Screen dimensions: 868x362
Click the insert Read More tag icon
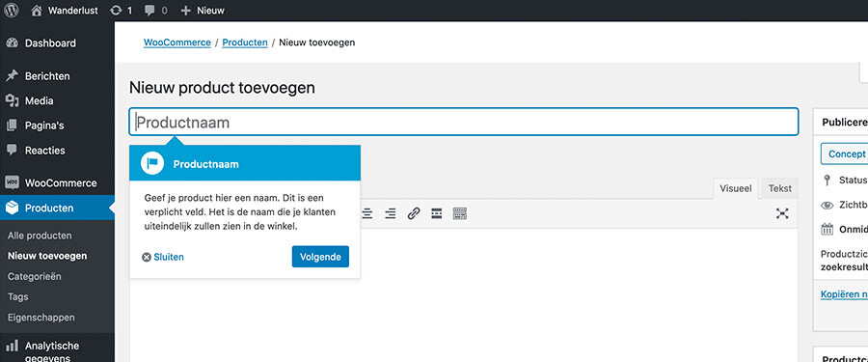436,213
